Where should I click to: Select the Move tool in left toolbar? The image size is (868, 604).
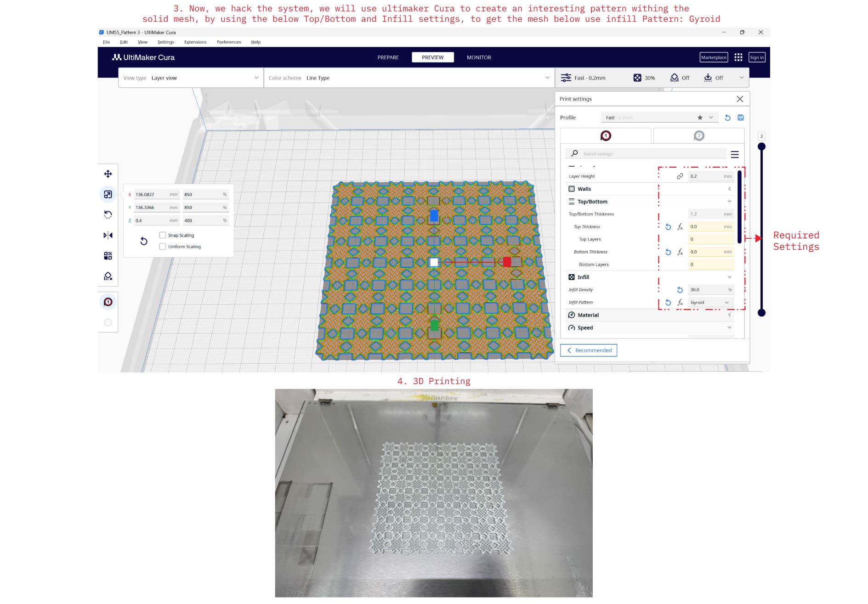tap(108, 174)
